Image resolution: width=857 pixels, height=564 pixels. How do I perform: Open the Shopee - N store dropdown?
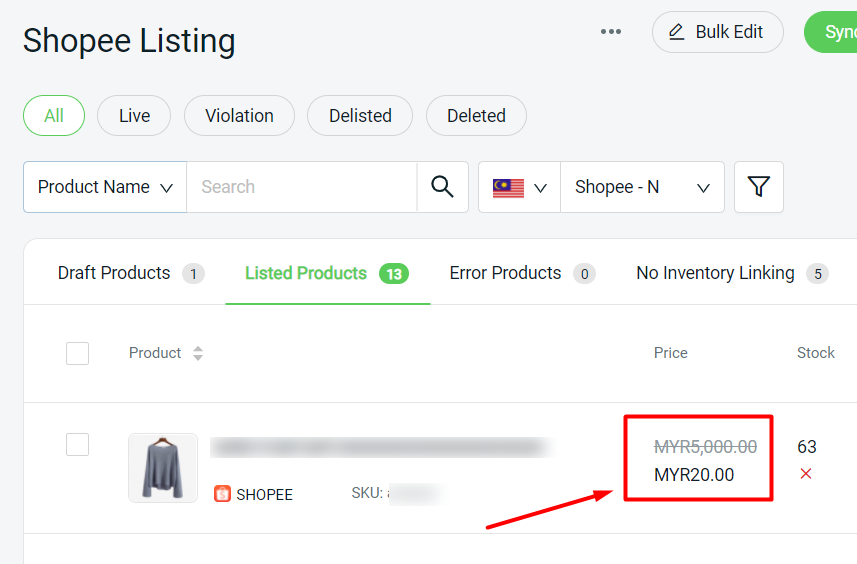[x=642, y=187]
